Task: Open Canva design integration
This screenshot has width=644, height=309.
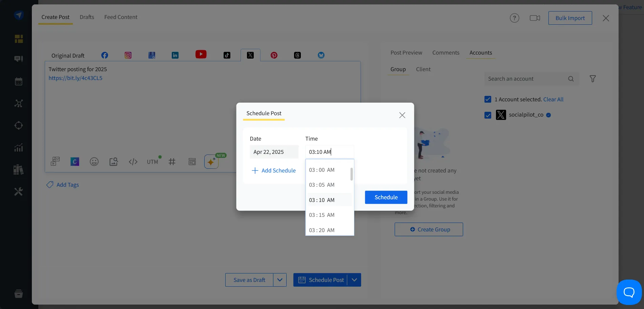Action: click(75, 162)
